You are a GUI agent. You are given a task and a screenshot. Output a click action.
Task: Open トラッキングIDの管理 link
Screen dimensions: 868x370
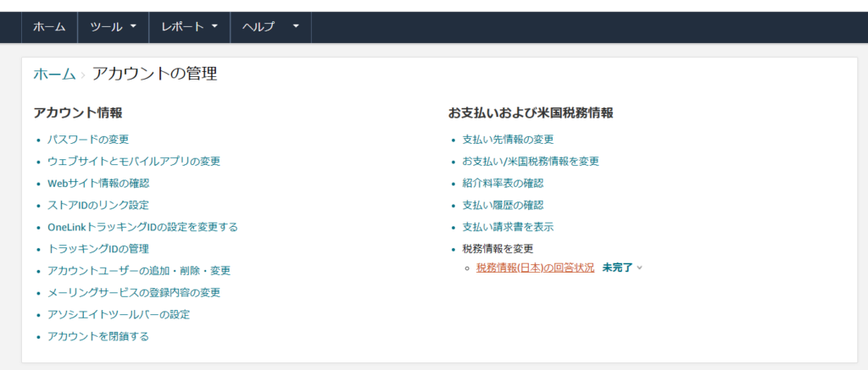pos(98,249)
